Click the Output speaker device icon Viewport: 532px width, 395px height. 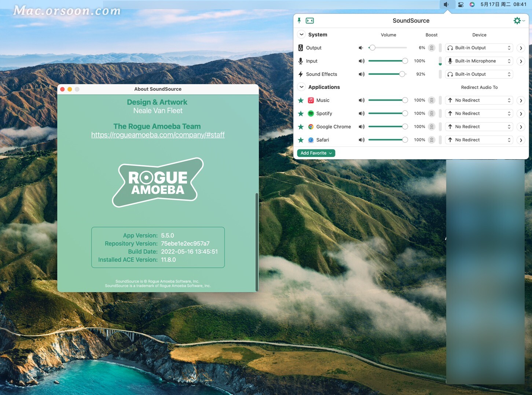(x=301, y=48)
